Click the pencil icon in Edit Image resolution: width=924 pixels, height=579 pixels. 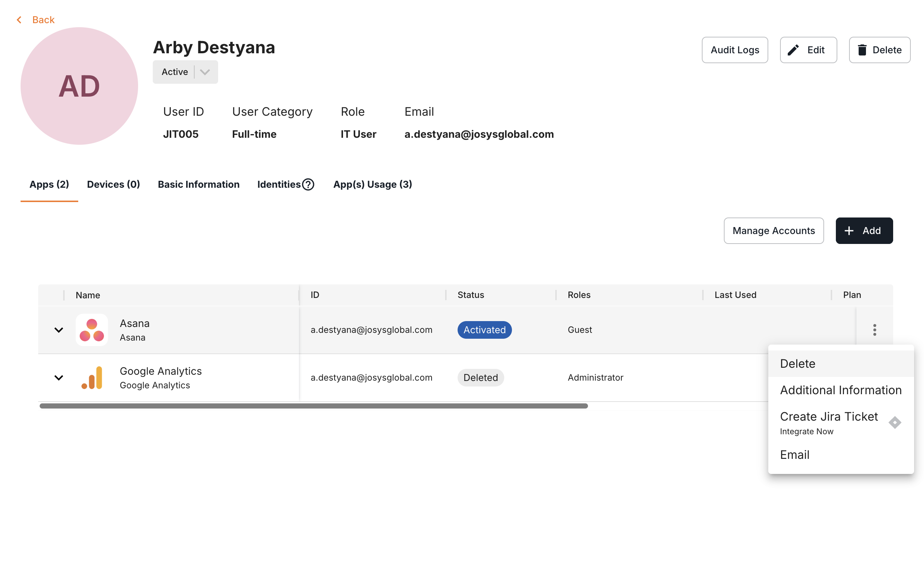tap(793, 50)
